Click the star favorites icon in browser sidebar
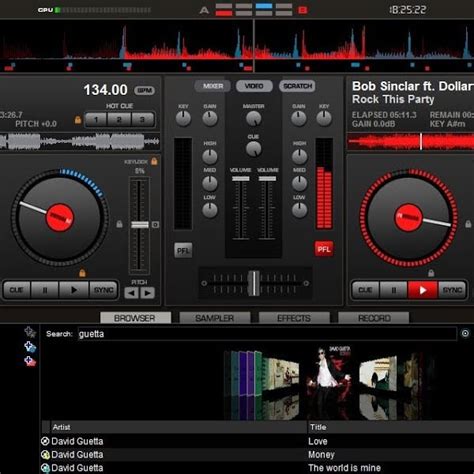The image size is (474, 474). (x=30, y=332)
